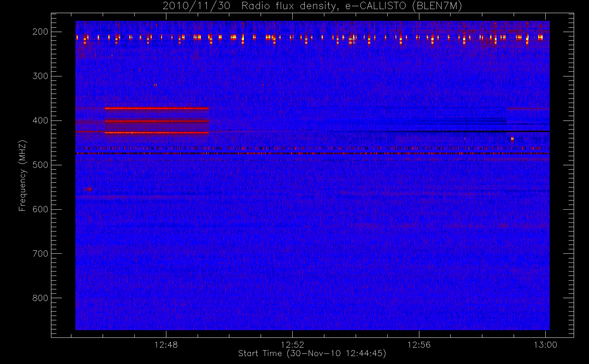Click the 600 frequency tick label
This screenshot has height=364, width=589.
(40, 209)
